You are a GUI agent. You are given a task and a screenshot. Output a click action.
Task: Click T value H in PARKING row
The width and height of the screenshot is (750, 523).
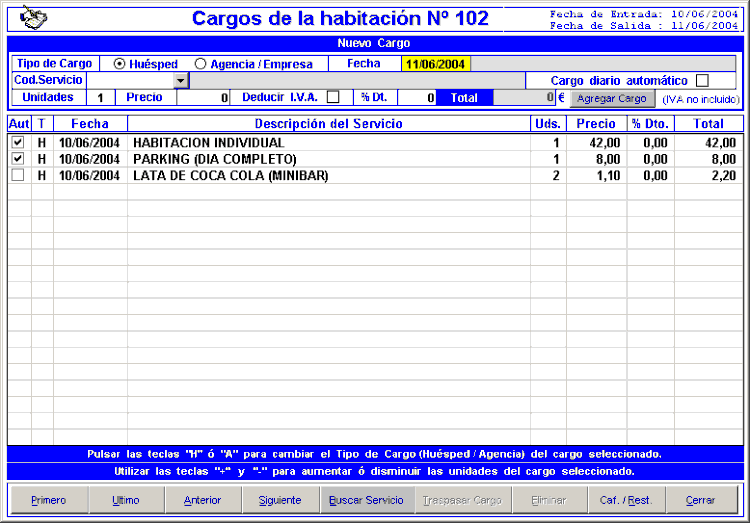click(x=42, y=159)
